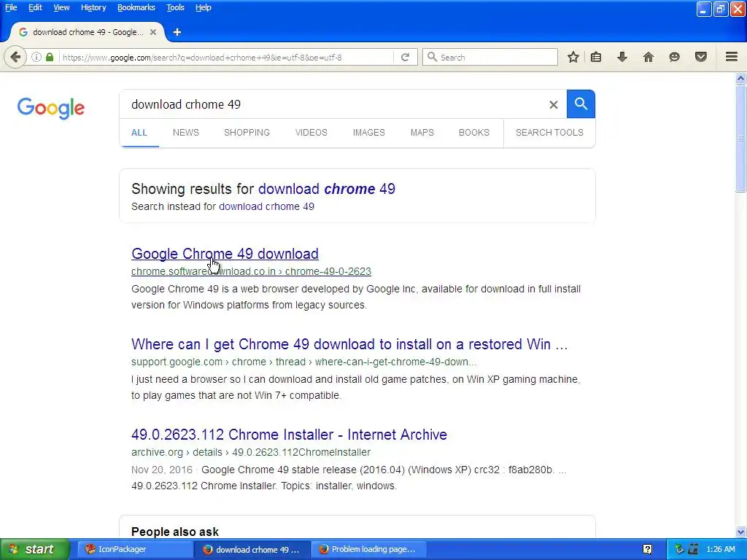This screenshot has height=560, width=747.
Task: Open a new tab with the plus button
Action: pyautogui.click(x=177, y=32)
